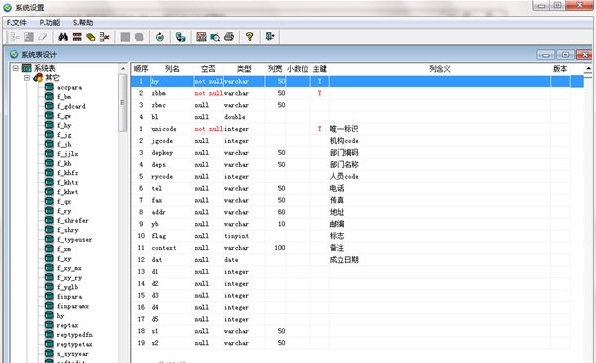Click the print preview magnifier icon
Screen dimensions: 596x363
tap(215, 37)
